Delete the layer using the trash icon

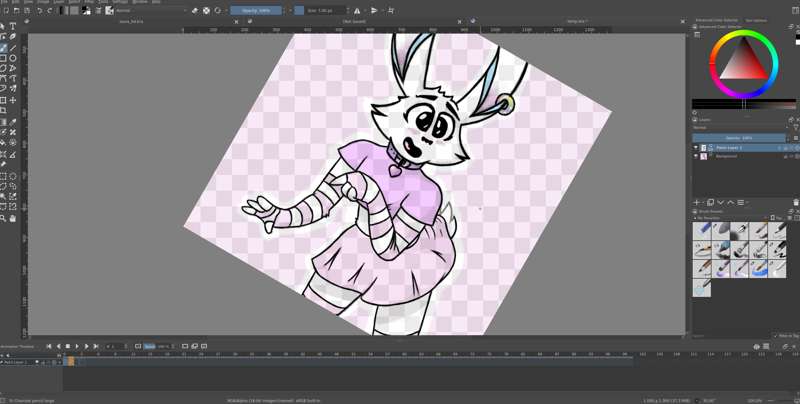tap(796, 202)
